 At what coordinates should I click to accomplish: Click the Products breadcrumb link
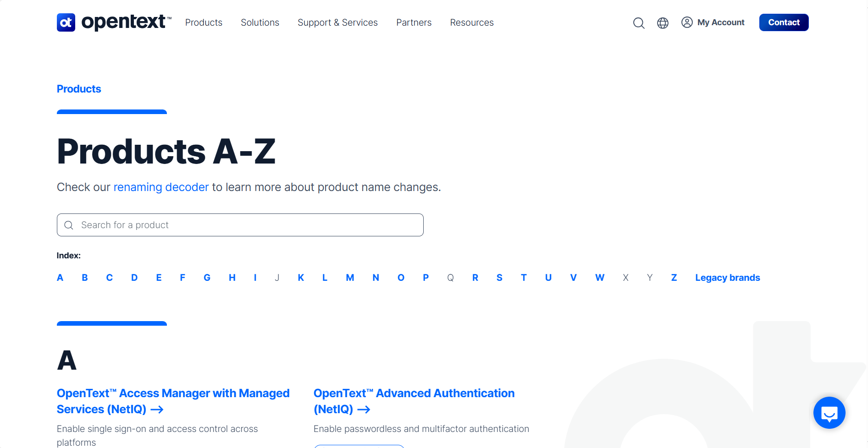pyautogui.click(x=79, y=89)
